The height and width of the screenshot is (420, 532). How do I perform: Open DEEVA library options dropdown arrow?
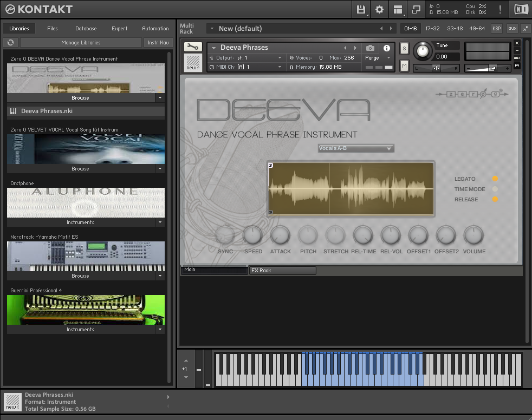(160, 97)
